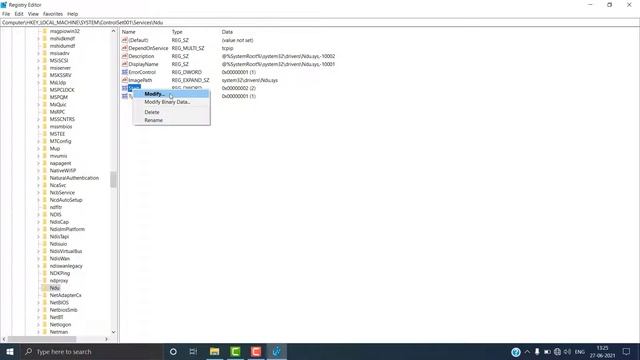Open Task View on the taskbar
The image size is (640, 360).
(x=193, y=351)
